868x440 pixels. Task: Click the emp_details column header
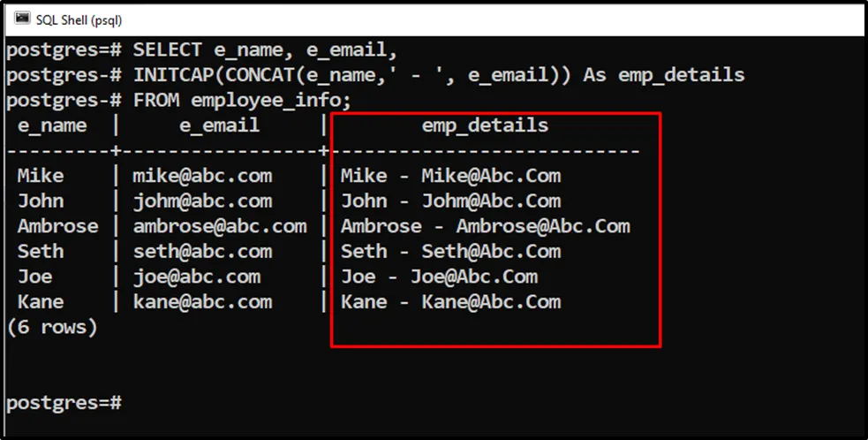[485, 125]
